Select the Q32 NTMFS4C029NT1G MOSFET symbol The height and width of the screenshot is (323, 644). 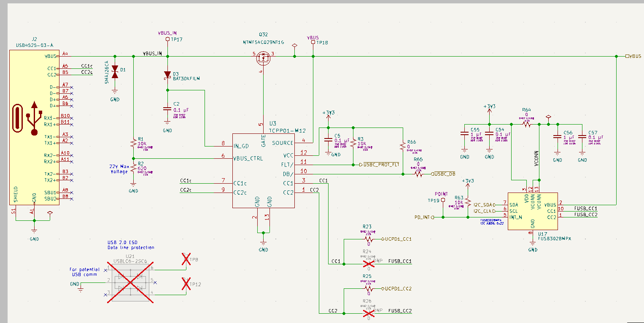coord(264,58)
